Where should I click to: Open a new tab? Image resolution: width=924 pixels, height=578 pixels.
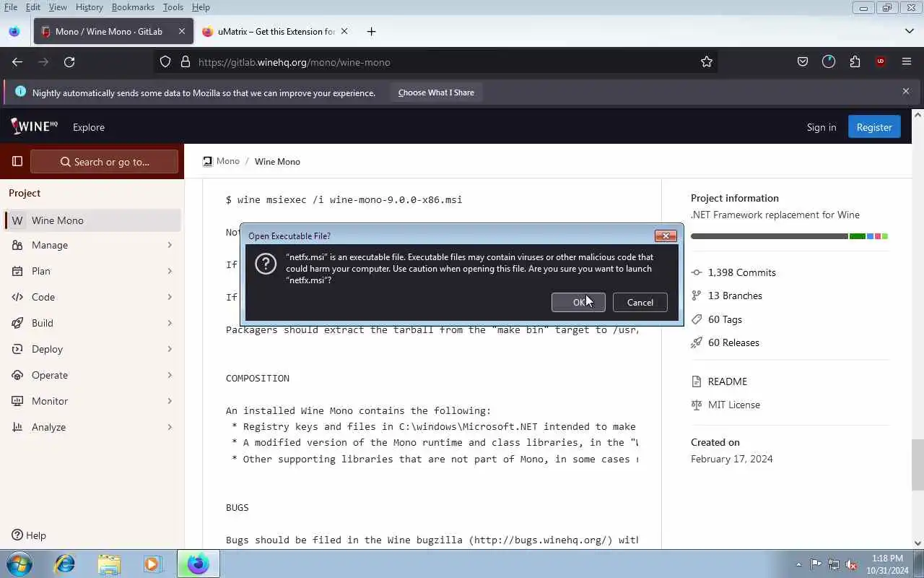pyautogui.click(x=371, y=32)
